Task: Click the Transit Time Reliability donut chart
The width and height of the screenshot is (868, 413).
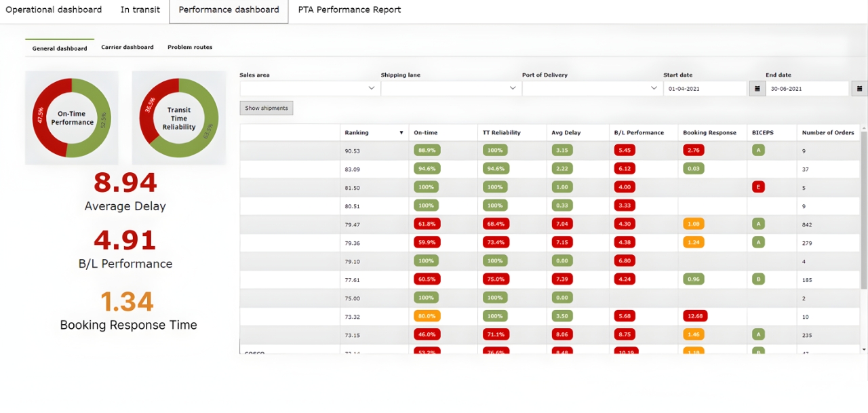Action: tap(178, 117)
